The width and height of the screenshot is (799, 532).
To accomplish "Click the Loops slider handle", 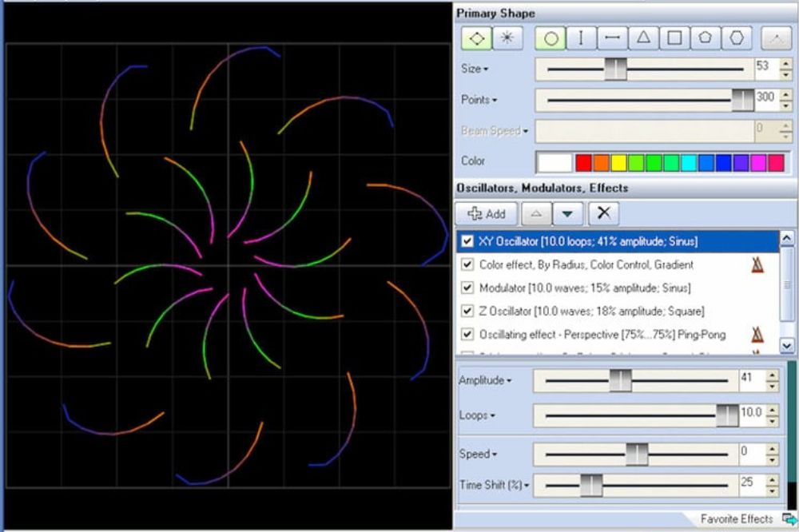I will coord(727,415).
